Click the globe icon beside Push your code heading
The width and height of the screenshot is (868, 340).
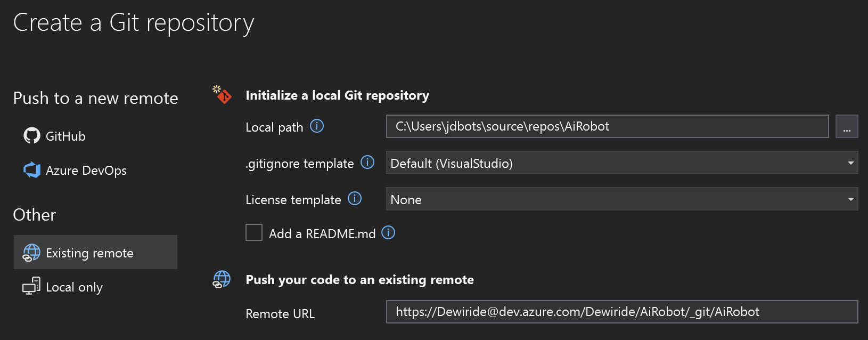pos(222,279)
